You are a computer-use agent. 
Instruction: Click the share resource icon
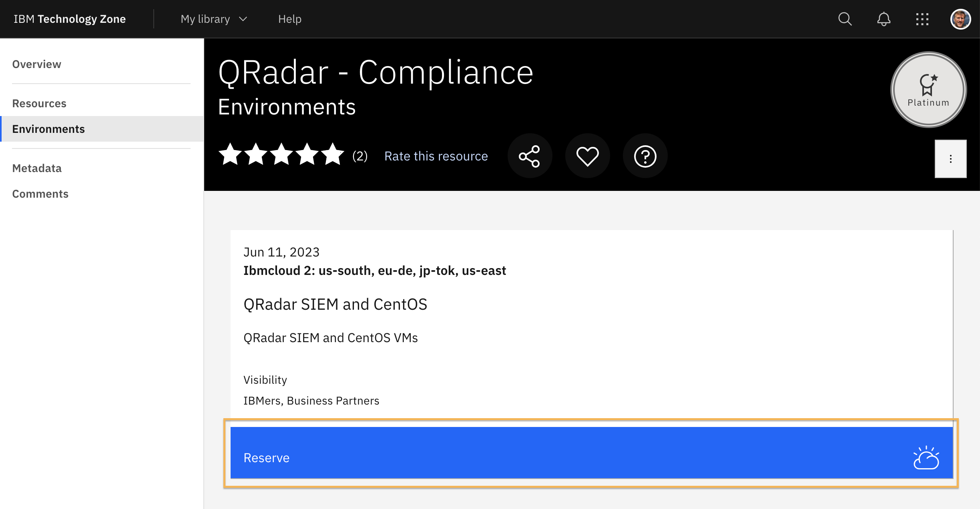[529, 156]
